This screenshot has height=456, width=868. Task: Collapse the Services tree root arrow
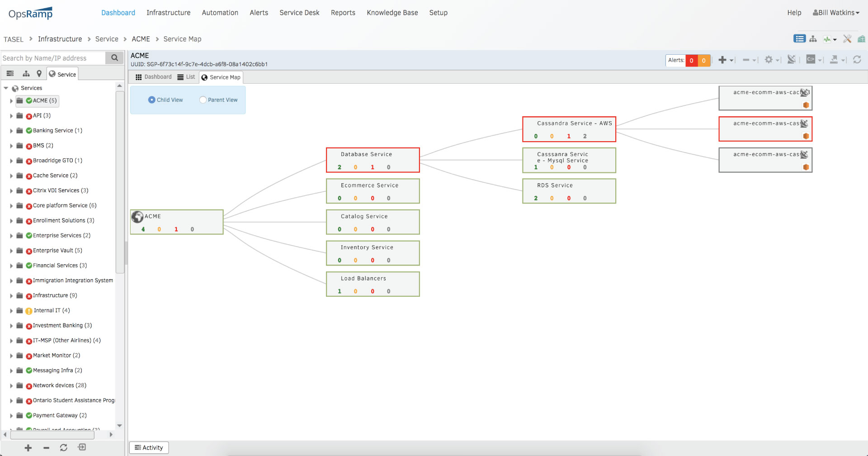coord(6,88)
